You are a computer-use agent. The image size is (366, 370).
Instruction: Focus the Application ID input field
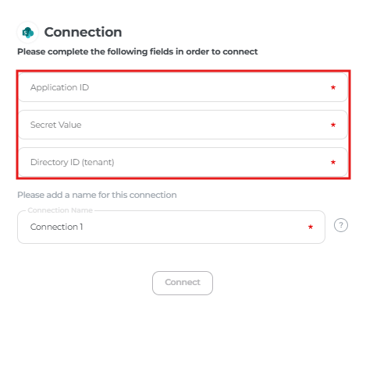click(183, 87)
